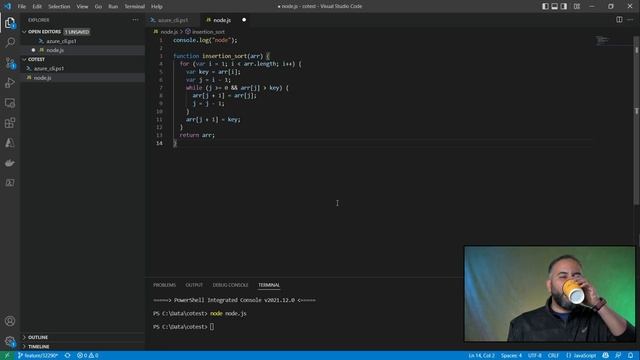This screenshot has width=640, height=360.
Task: Open the Remote Explorer view icon
Action: (10, 103)
